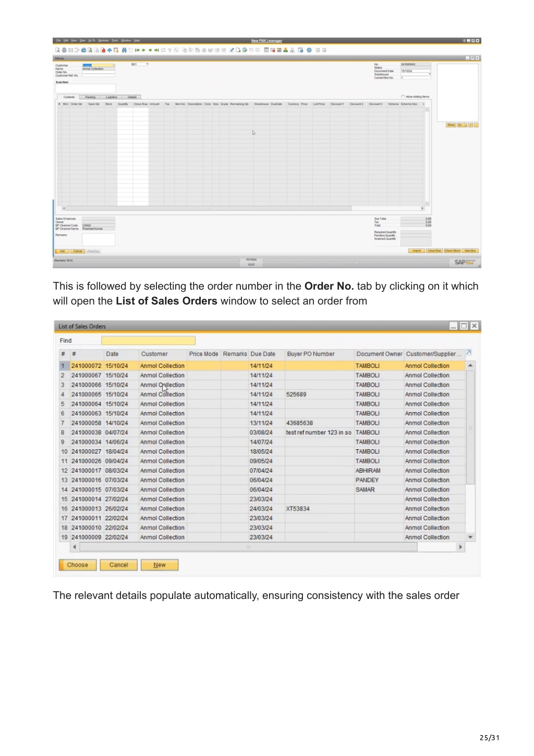Click the Choose button
This screenshot has height=756, width=534.
click(78, 565)
